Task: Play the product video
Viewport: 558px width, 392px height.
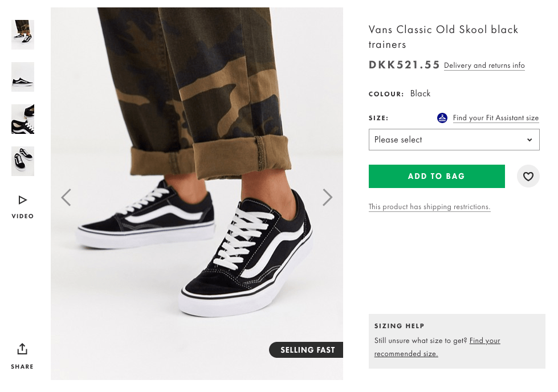Action: click(x=23, y=201)
